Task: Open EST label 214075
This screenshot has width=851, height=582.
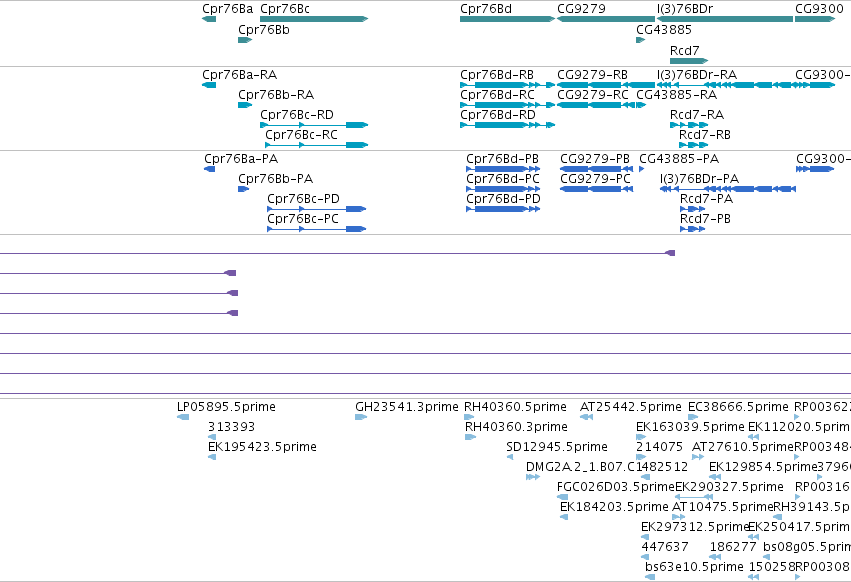Action: point(659,447)
